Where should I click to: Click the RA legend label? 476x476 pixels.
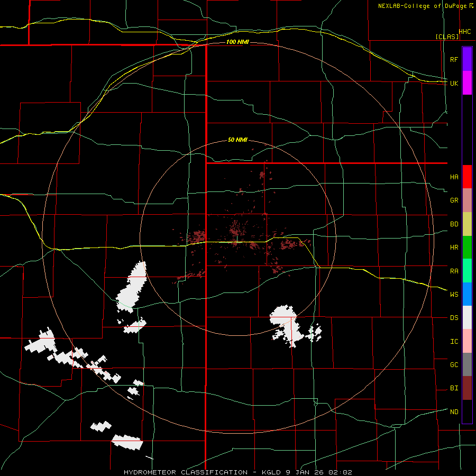[x=454, y=271]
